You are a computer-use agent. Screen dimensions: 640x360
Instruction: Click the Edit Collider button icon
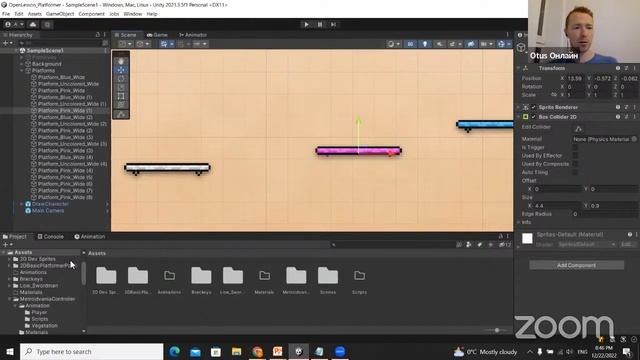[x=578, y=129]
